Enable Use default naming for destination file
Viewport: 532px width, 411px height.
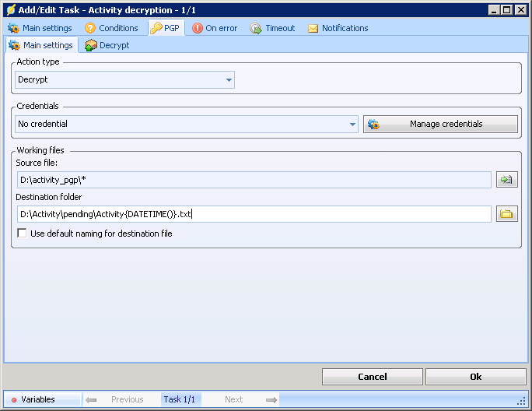(22, 234)
